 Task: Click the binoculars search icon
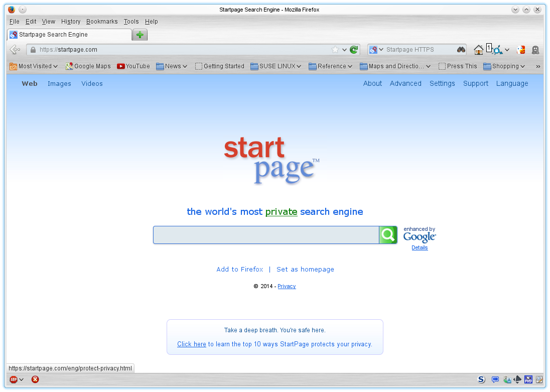point(461,50)
